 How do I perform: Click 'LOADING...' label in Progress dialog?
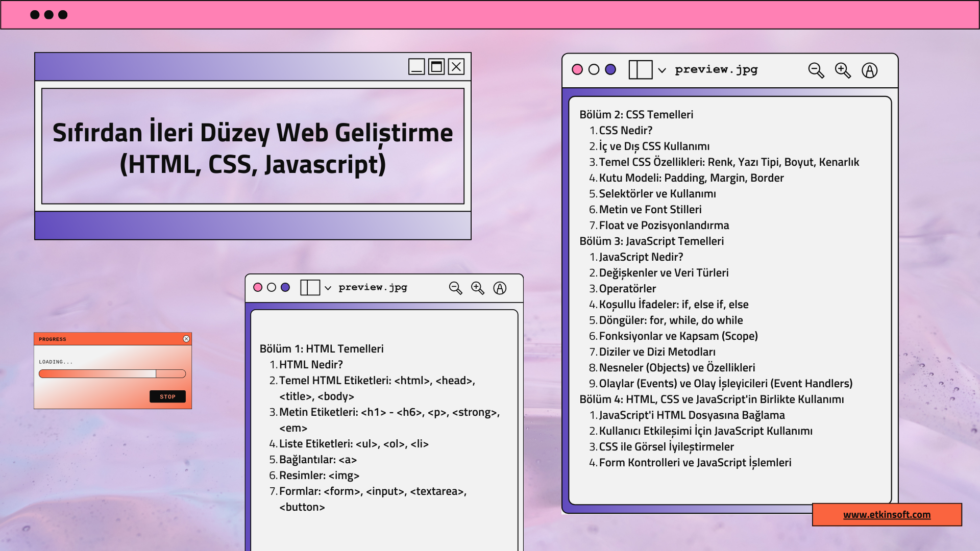[x=56, y=362]
